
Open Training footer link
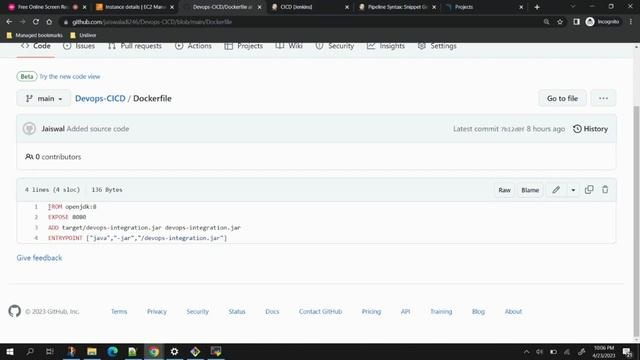tap(441, 311)
